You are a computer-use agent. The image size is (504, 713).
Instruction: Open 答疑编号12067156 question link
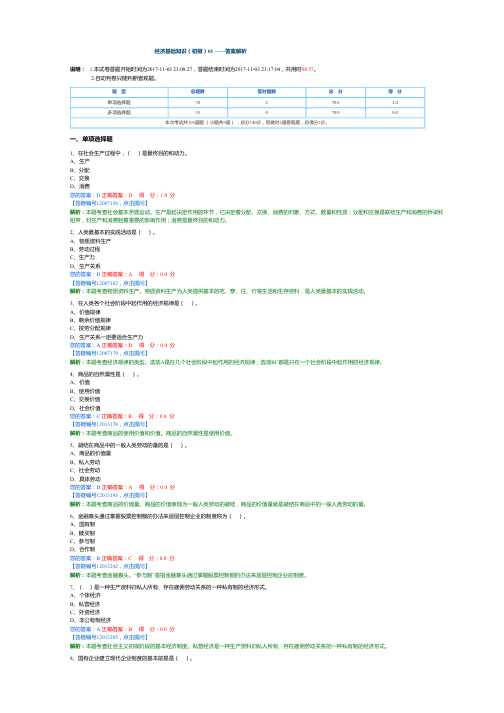(x=109, y=203)
